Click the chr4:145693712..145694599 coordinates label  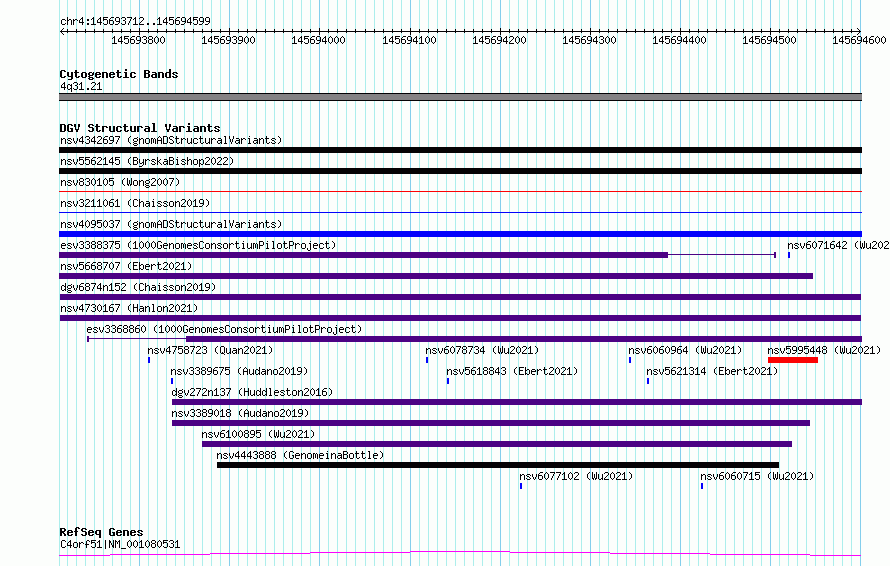(135, 21)
